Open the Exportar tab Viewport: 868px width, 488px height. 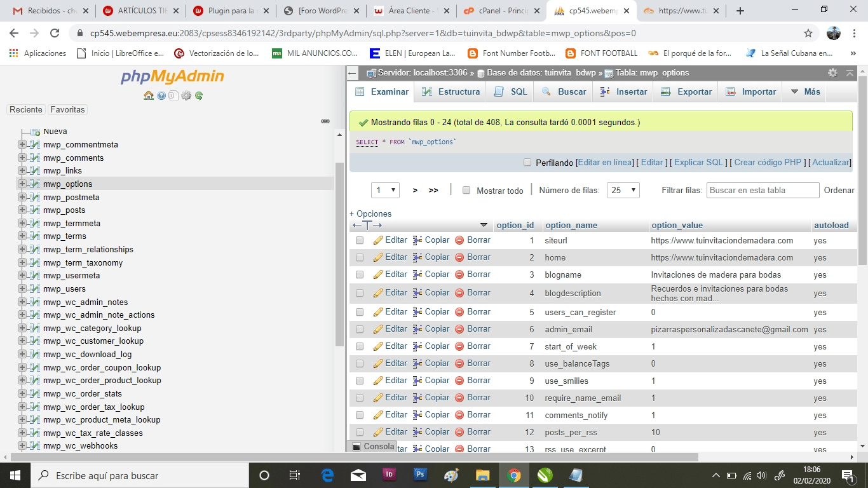[x=686, y=91]
